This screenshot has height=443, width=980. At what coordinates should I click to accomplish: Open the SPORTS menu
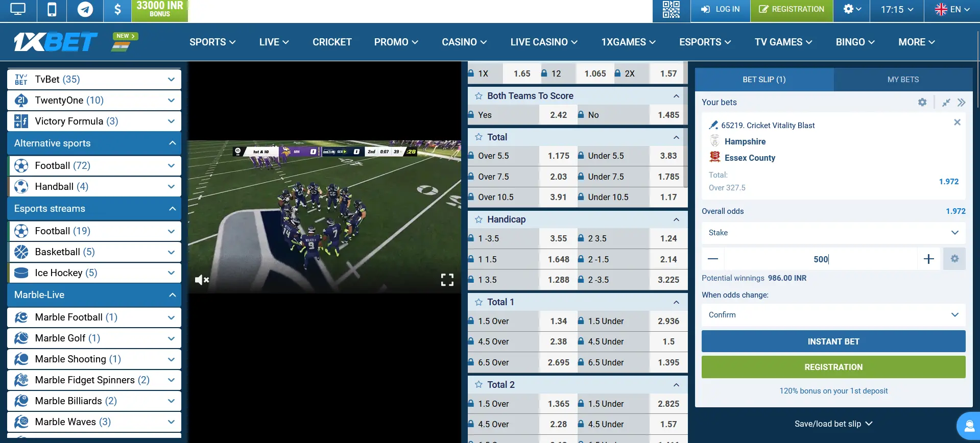coord(212,42)
